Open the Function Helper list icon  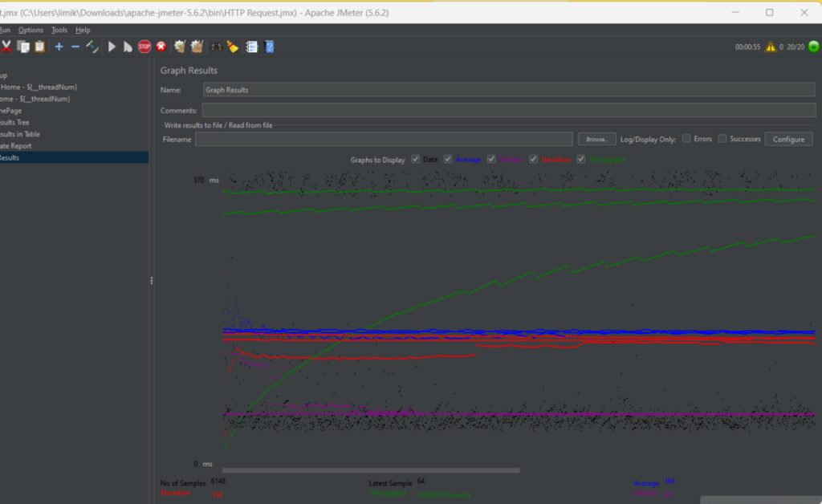click(251, 47)
